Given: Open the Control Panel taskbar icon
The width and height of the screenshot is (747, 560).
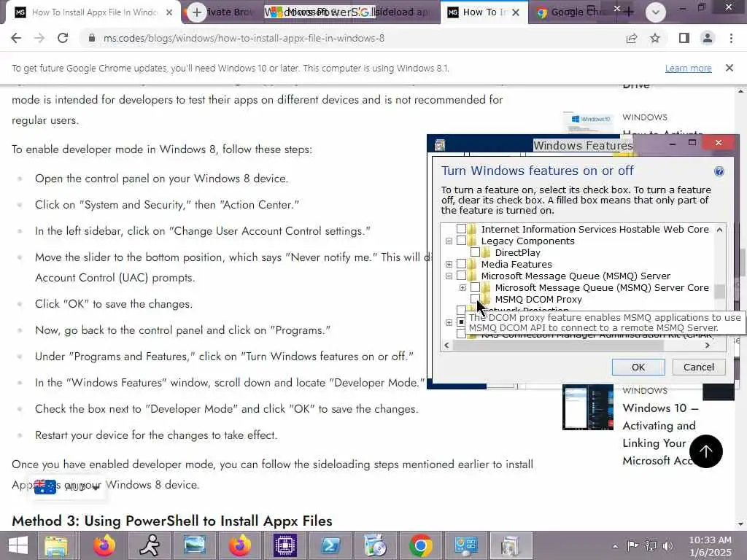Looking at the screenshot, I should (466, 545).
